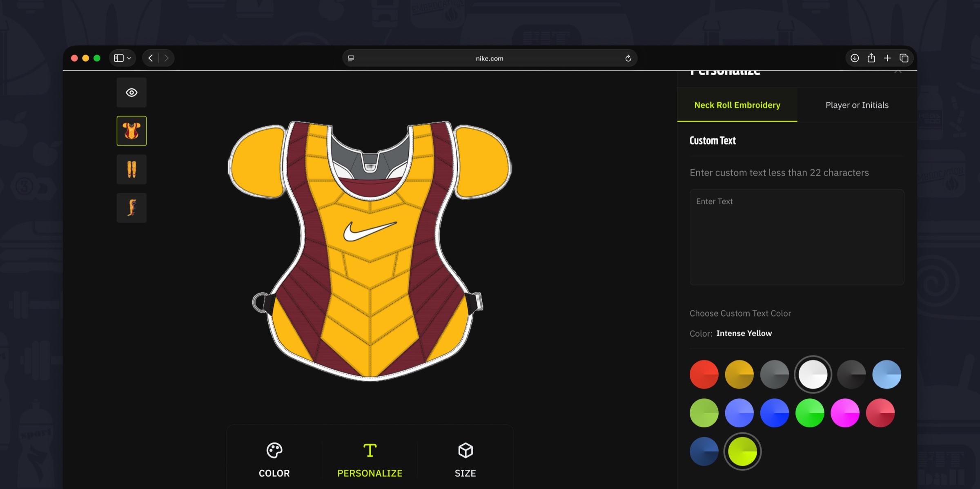The height and width of the screenshot is (489, 980).
Task: Choose the light blue text color swatch
Action: pos(886,374)
